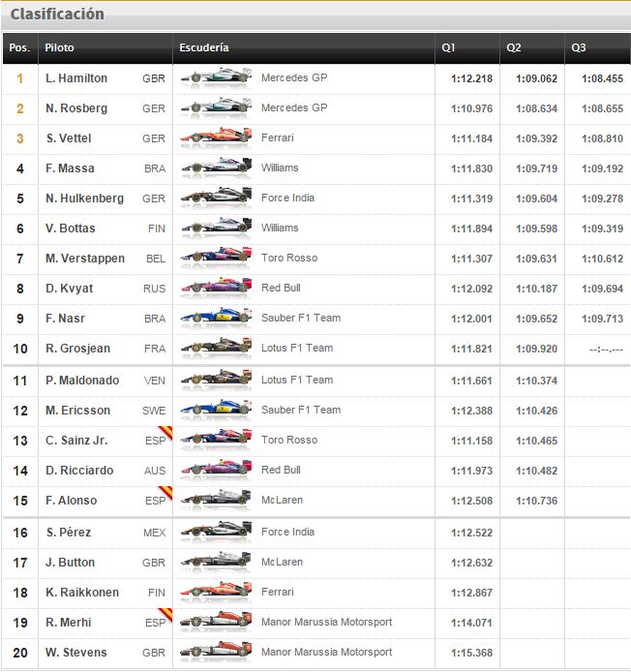Click Merhi's Q1 time 1:14.071
Screen dimensions: 631x672
[471, 623]
